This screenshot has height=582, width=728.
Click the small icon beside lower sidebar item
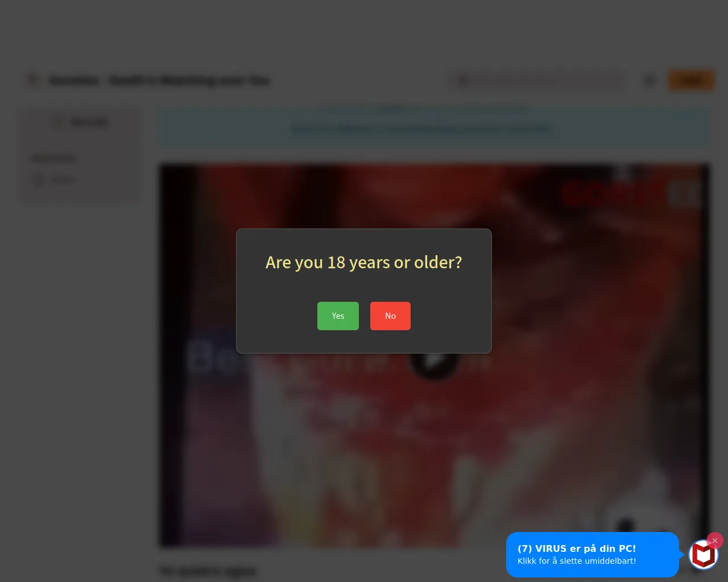point(38,180)
